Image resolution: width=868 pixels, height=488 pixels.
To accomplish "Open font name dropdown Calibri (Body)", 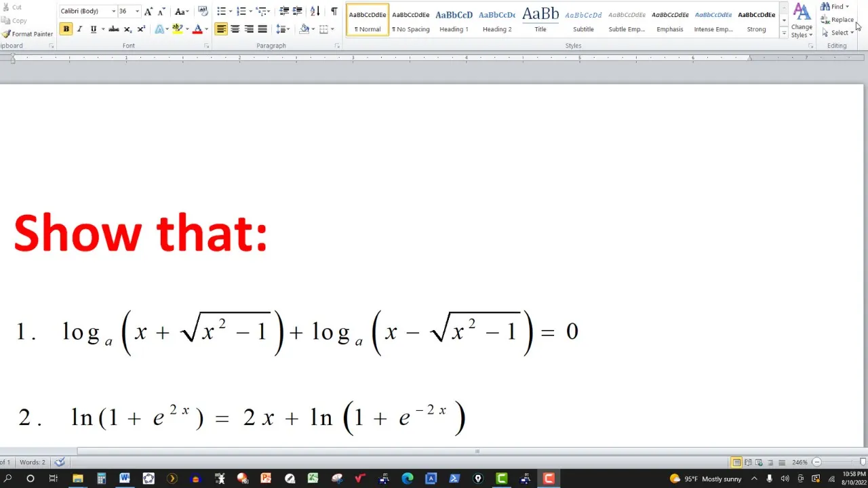I will [x=113, y=12].
